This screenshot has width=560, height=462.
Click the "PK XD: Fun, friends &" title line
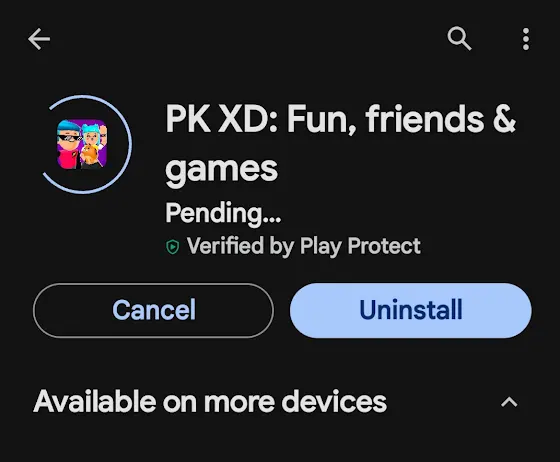point(340,119)
